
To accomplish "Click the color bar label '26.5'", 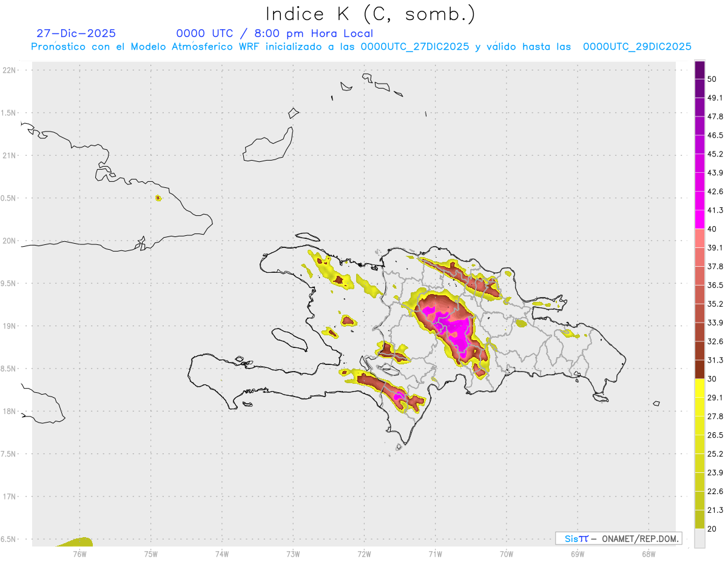I will [715, 435].
